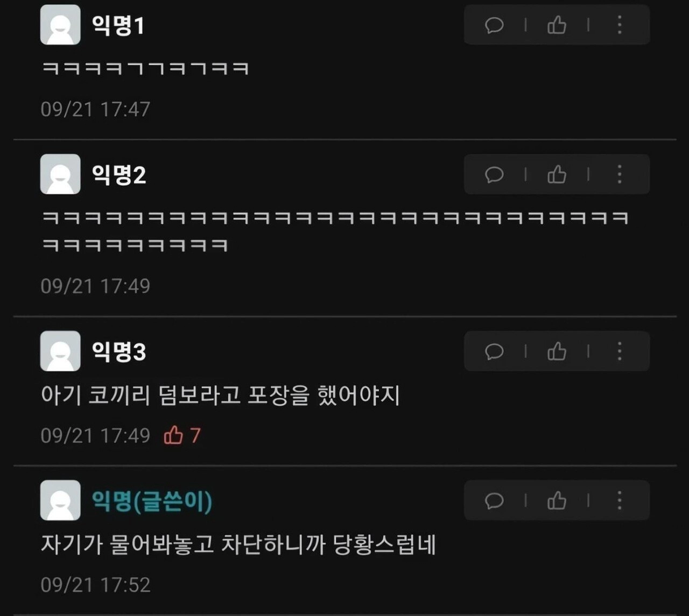Image resolution: width=689 pixels, height=616 pixels.
Task: Like the 익명(글쓴이) comment
Action: (x=557, y=500)
